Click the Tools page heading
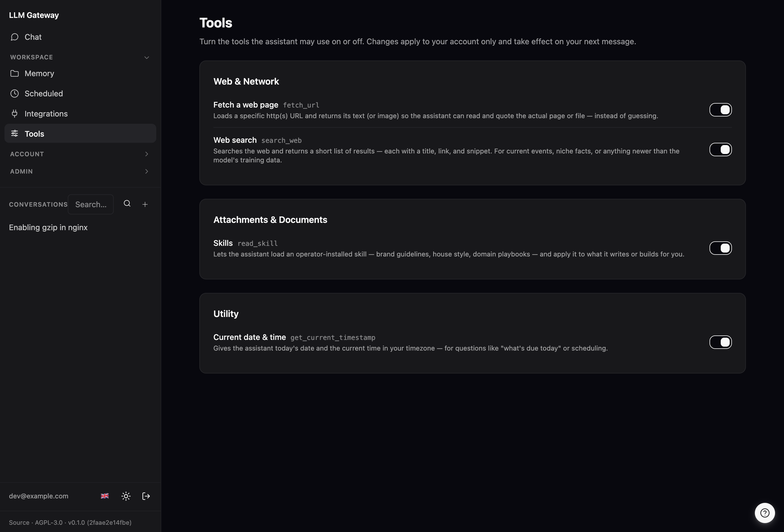 (x=216, y=23)
